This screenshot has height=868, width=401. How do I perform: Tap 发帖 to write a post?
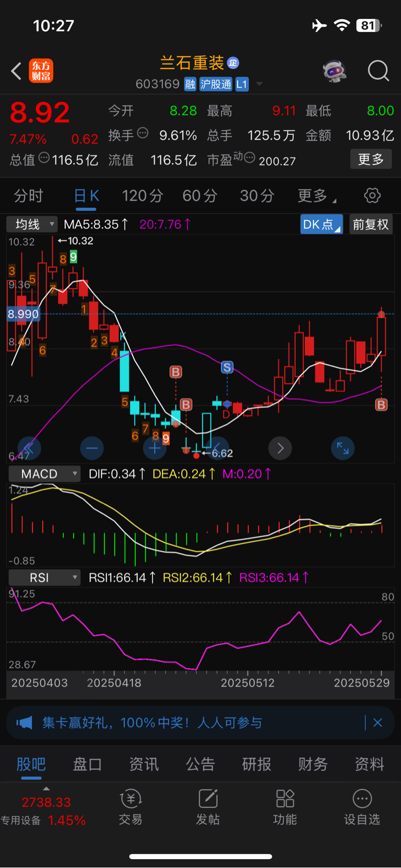coord(207,807)
